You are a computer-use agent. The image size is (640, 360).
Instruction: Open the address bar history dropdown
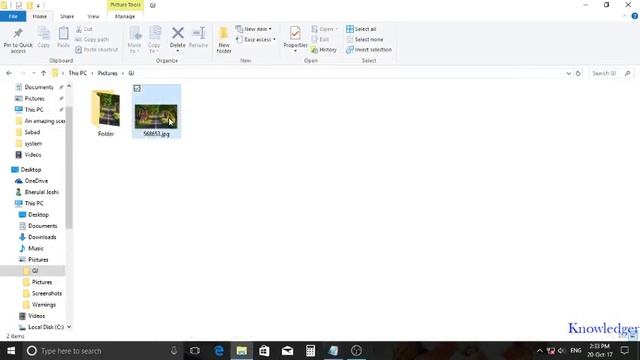tap(568, 73)
